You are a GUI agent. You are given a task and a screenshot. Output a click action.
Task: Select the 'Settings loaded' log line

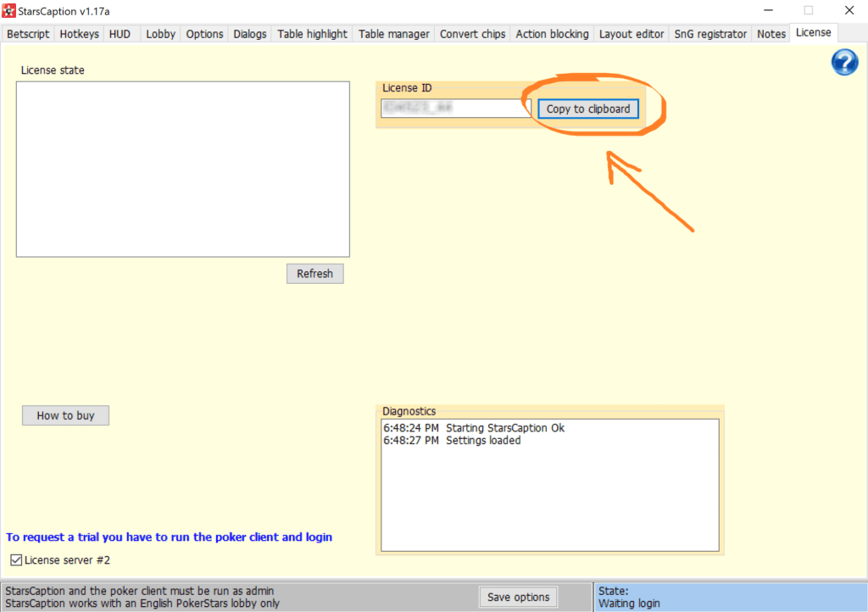(452, 441)
